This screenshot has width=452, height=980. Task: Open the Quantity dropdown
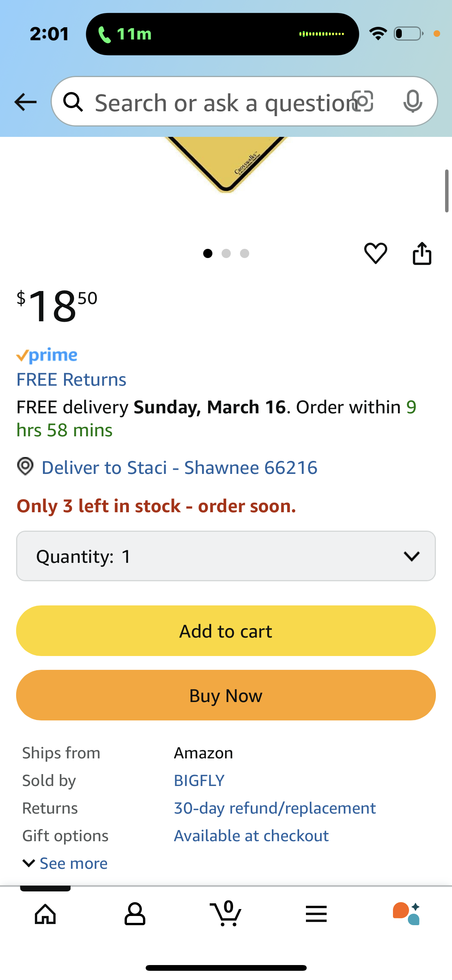point(226,556)
